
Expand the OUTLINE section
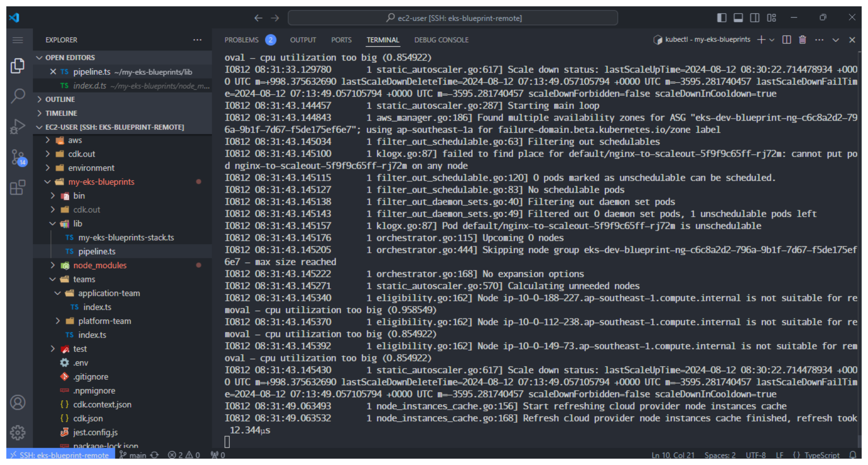point(60,99)
